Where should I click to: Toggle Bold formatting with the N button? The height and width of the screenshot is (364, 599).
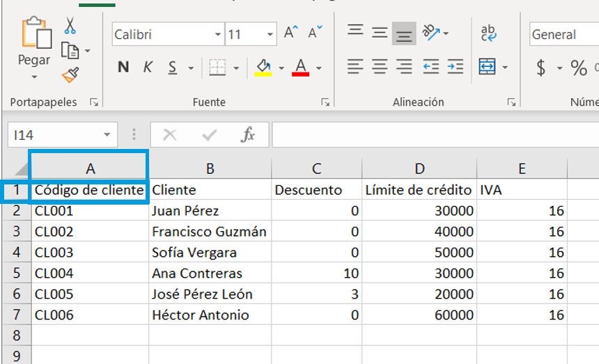(x=123, y=68)
